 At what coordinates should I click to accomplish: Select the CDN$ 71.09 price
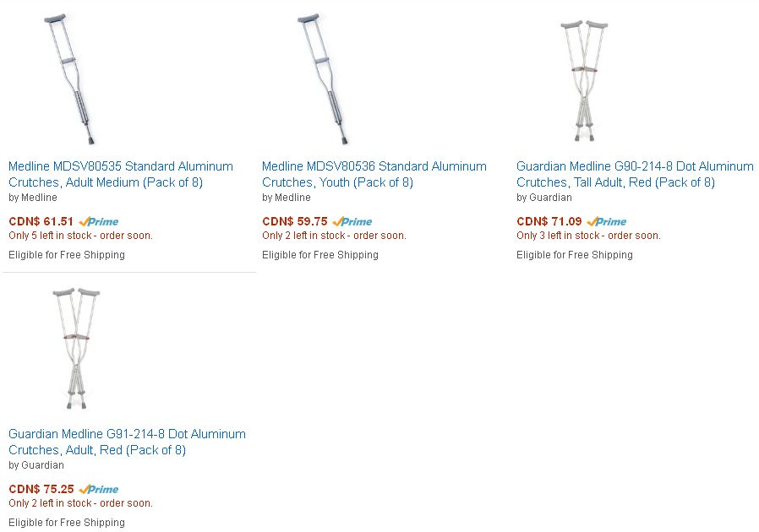click(x=549, y=221)
